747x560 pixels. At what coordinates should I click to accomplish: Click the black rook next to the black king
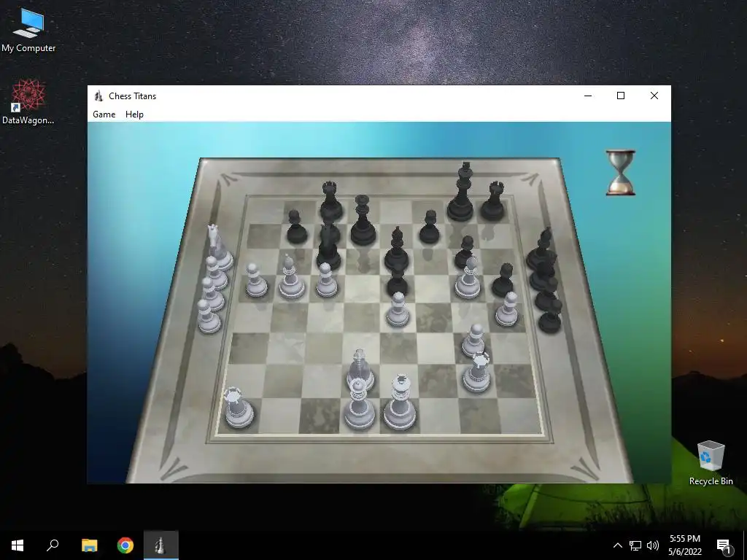click(493, 201)
